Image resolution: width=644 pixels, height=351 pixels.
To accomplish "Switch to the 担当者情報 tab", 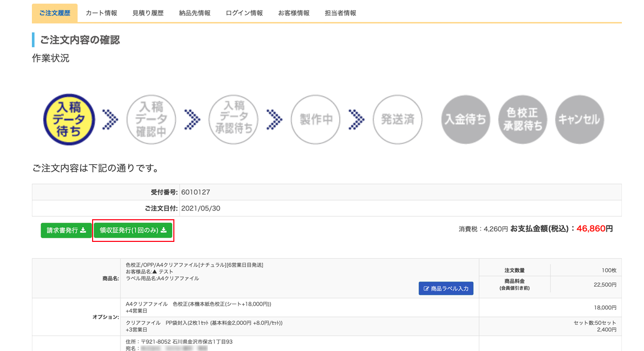I will click(x=341, y=13).
